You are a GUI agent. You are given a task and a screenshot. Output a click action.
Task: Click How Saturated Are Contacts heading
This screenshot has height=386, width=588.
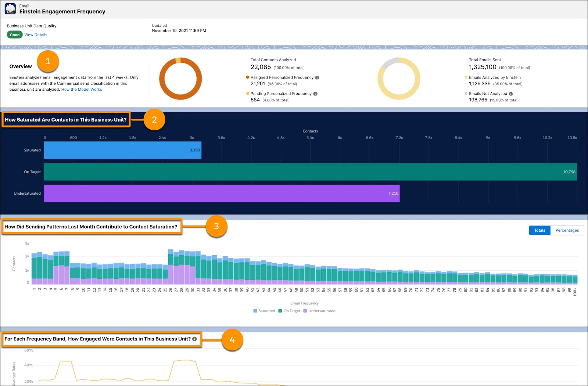click(66, 120)
